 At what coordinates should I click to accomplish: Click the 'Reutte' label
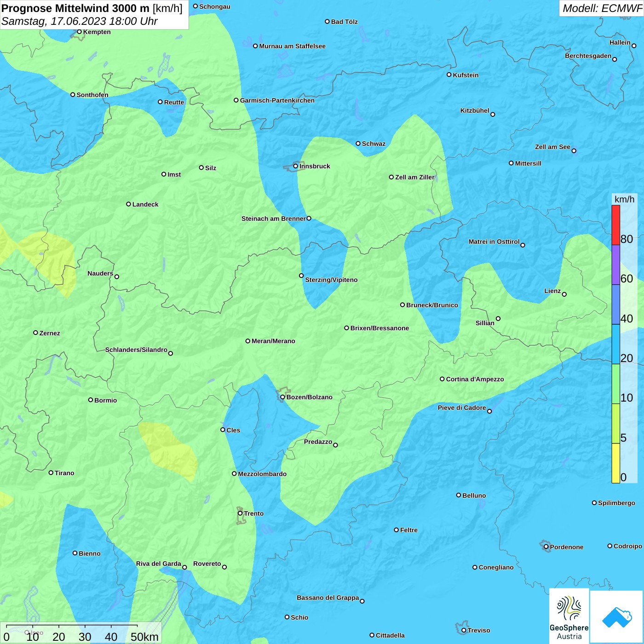174,102
